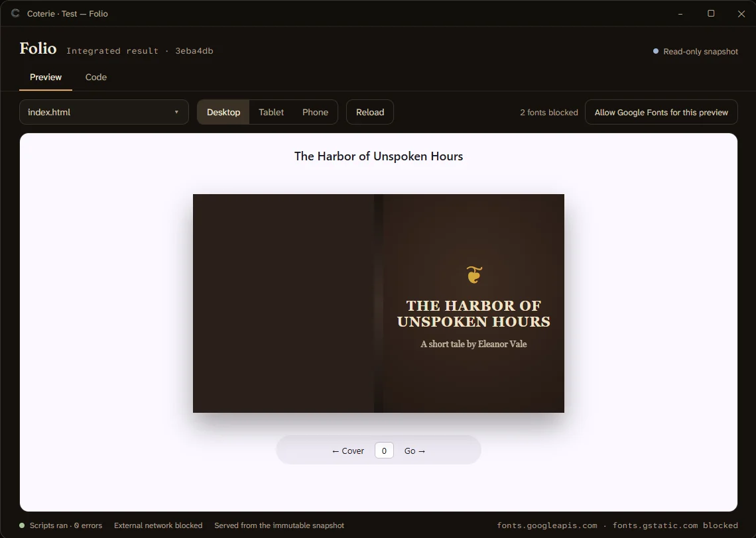Minimize the Coterie window
The width and height of the screenshot is (756, 538).
680,13
